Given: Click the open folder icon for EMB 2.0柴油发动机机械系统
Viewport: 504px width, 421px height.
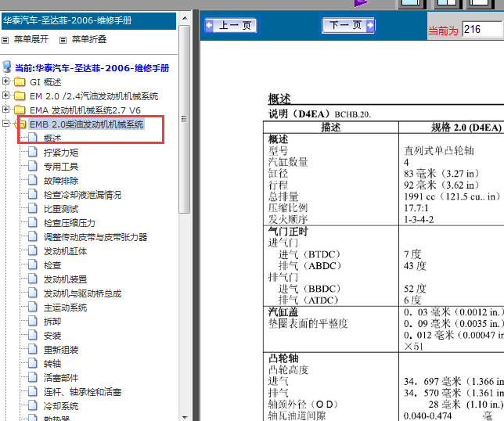Looking at the screenshot, I should (20, 124).
